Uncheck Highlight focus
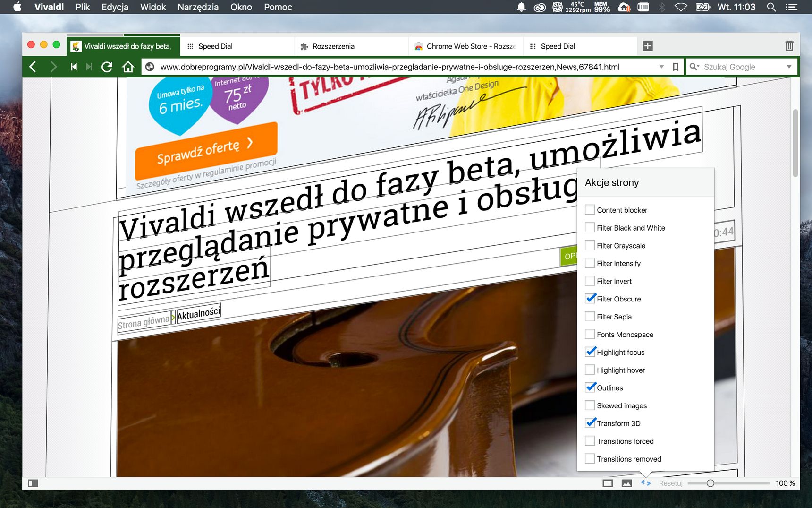The image size is (812, 508). 590,352
